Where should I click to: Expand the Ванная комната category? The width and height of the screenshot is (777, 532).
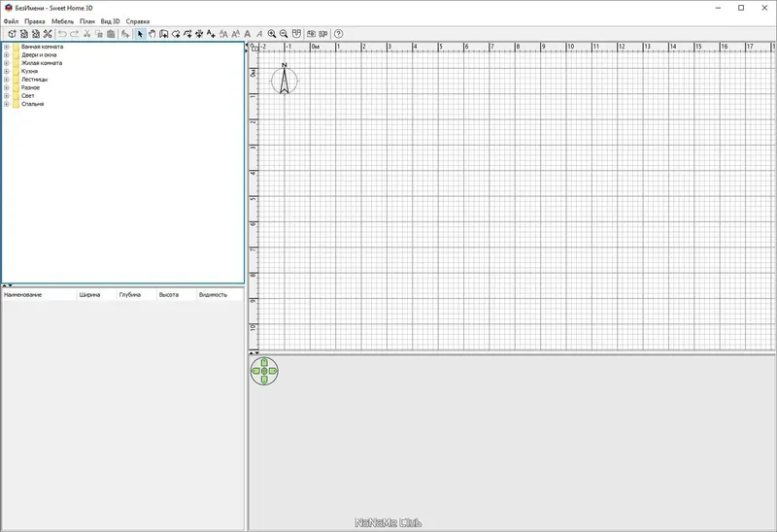click(7, 47)
